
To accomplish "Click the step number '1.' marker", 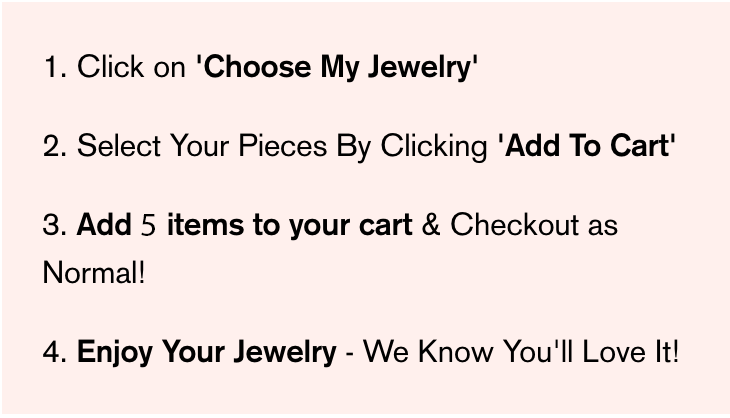I will (55, 67).
